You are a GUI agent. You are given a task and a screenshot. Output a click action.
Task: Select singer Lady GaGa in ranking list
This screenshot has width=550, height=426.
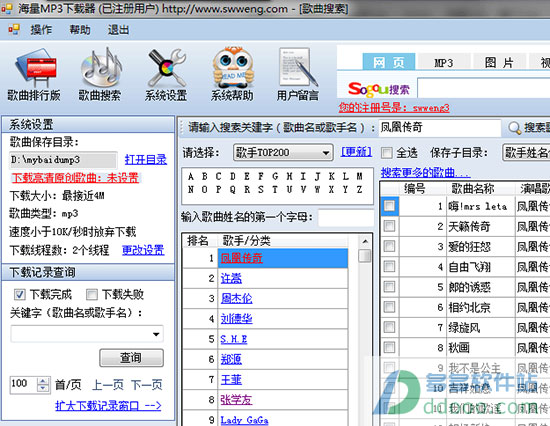244,420
